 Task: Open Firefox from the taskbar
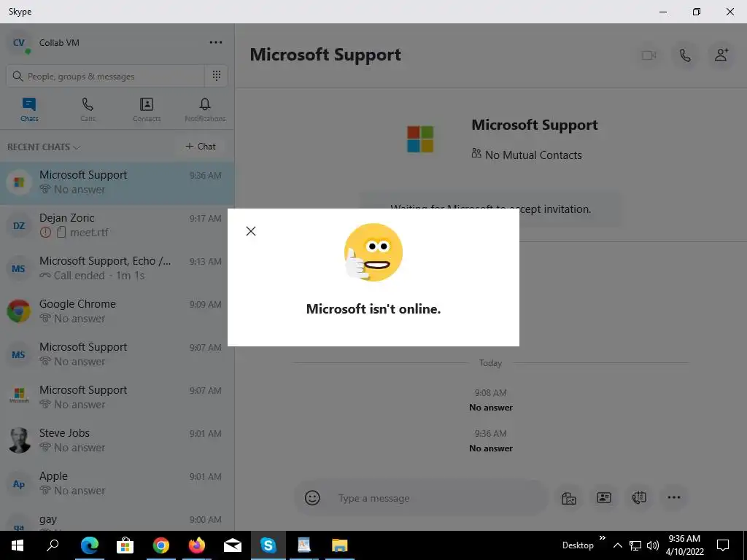click(x=197, y=545)
